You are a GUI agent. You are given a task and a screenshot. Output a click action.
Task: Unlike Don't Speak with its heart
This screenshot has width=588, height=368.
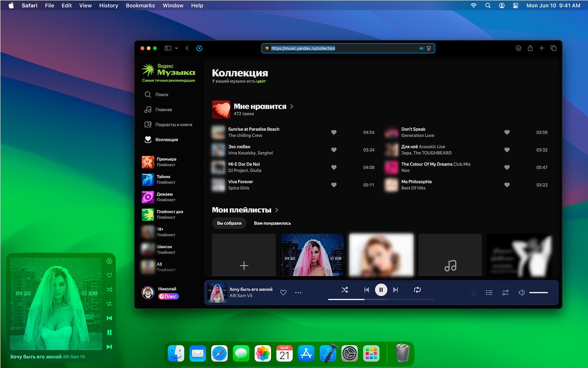pyautogui.click(x=507, y=132)
